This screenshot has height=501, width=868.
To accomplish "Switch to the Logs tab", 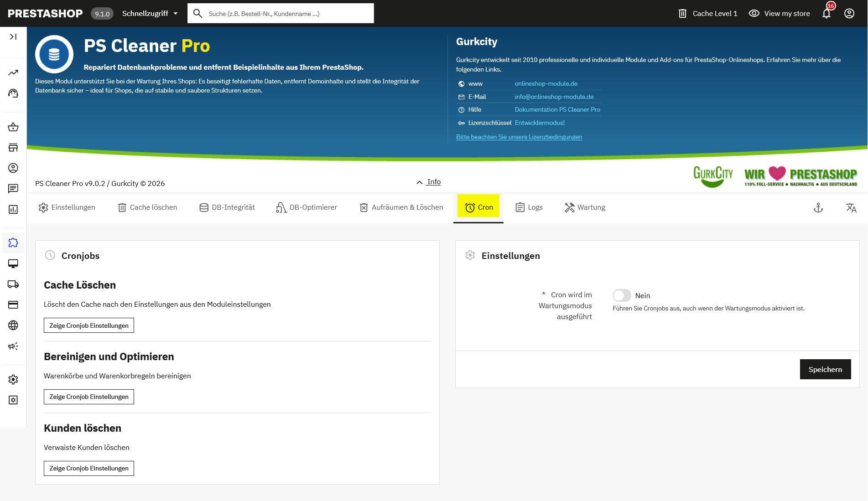I will pyautogui.click(x=529, y=207).
